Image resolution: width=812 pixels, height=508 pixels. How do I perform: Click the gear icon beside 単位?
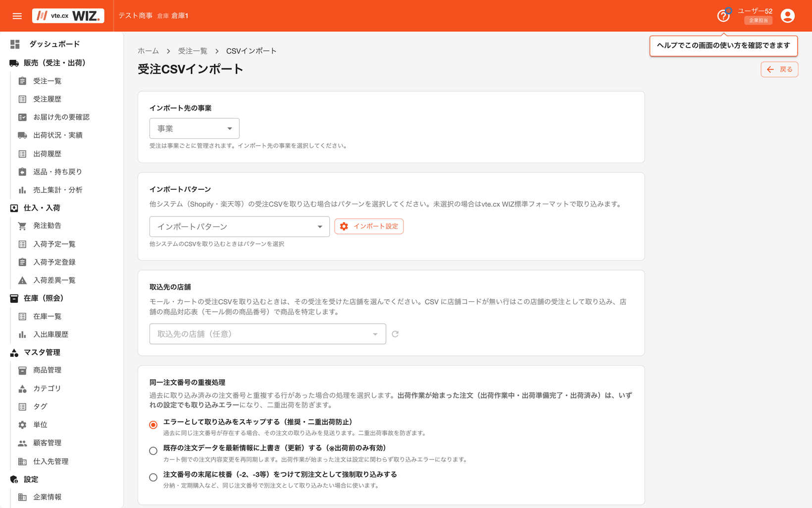pyautogui.click(x=22, y=425)
